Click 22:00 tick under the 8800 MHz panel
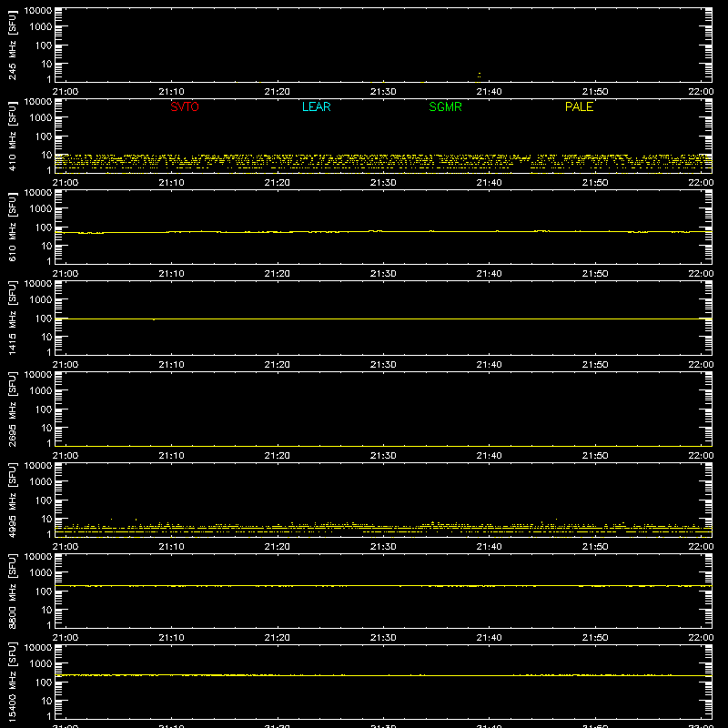 click(701, 638)
